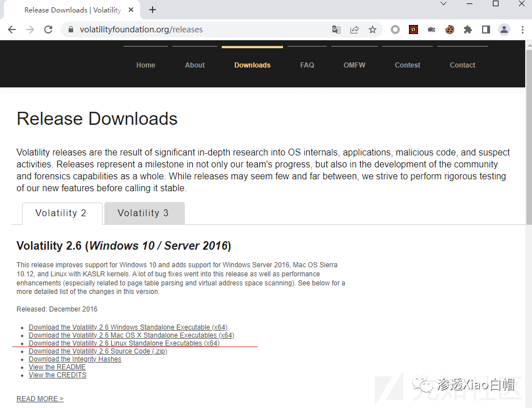Open a new browser tab

click(153, 10)
